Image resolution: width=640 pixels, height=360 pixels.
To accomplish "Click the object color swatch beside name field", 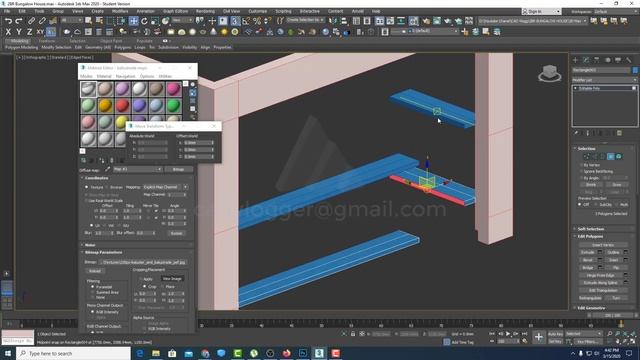I will pos(635,70).
